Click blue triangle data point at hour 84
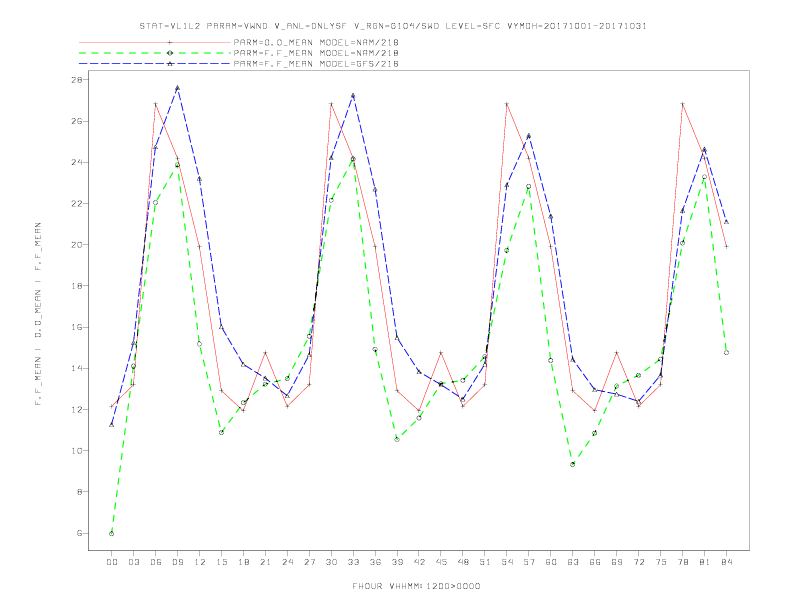This screenshot has width=792, height=612. click(726, 222)
